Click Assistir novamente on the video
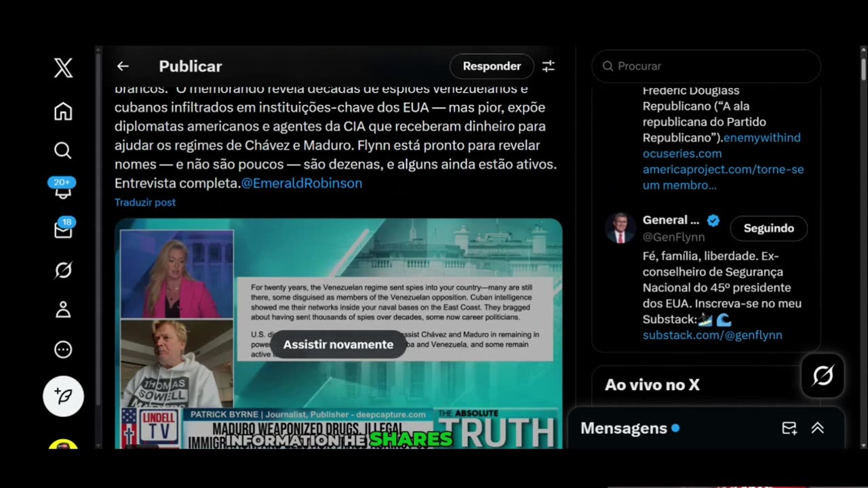This screenshot has height=488, width=868. coord(338,344)
